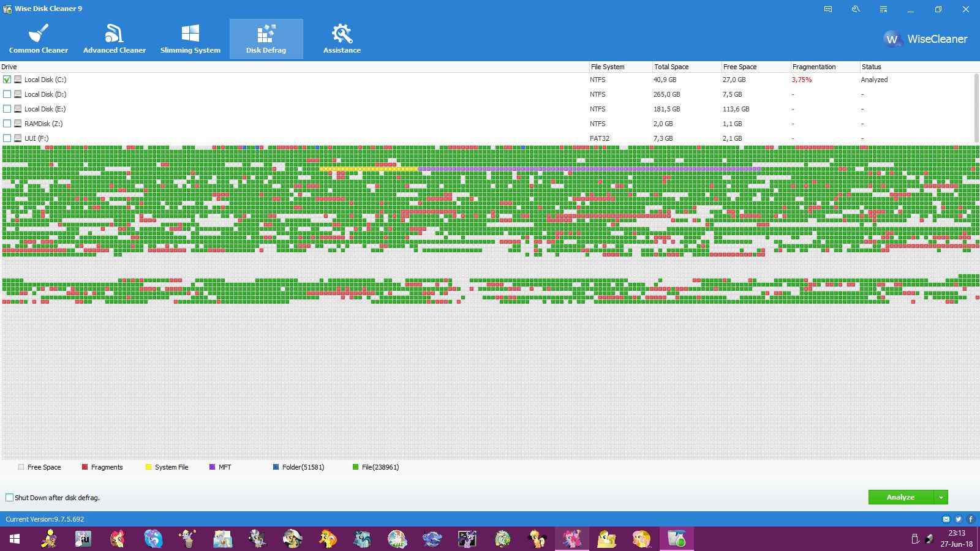Click the File(238961) legend label
This screenshot has width=980, height=551.
tap(380, 467)
